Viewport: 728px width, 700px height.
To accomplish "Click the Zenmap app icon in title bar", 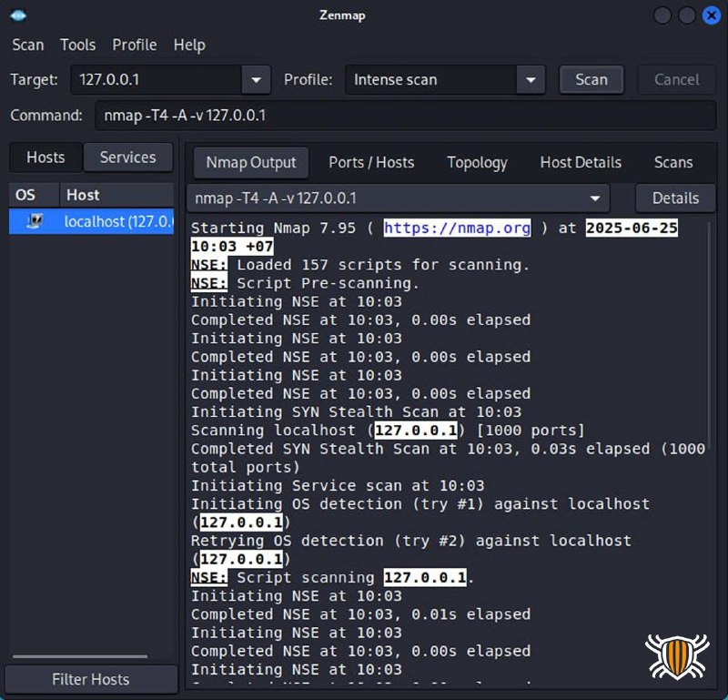I will pos(18,15).
